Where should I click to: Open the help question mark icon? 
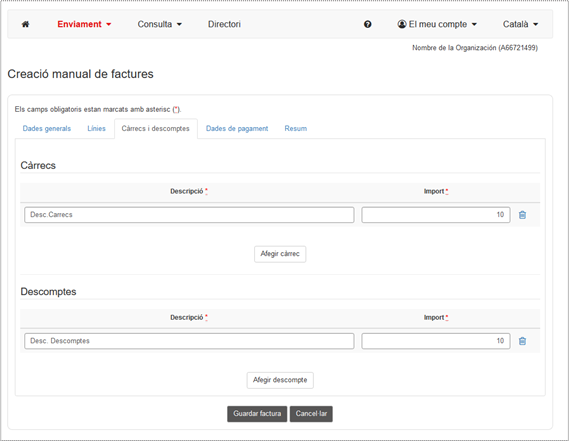pos(368,24)
